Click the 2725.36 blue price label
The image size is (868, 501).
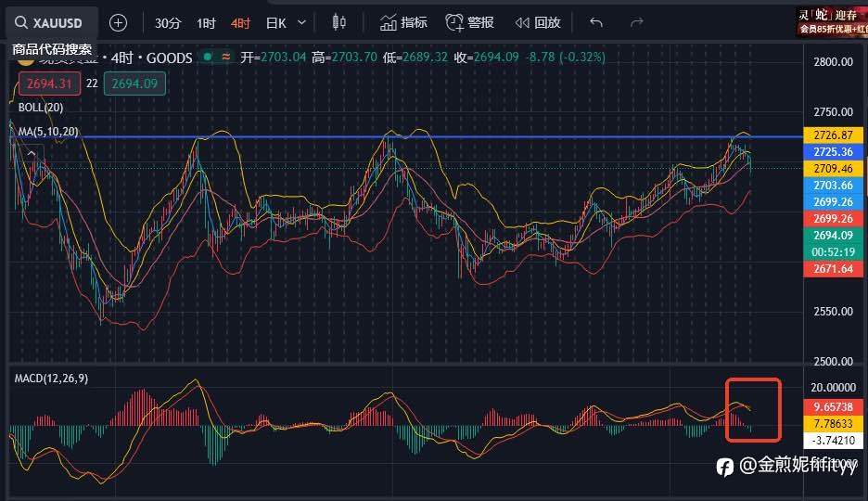click(833, 151)
